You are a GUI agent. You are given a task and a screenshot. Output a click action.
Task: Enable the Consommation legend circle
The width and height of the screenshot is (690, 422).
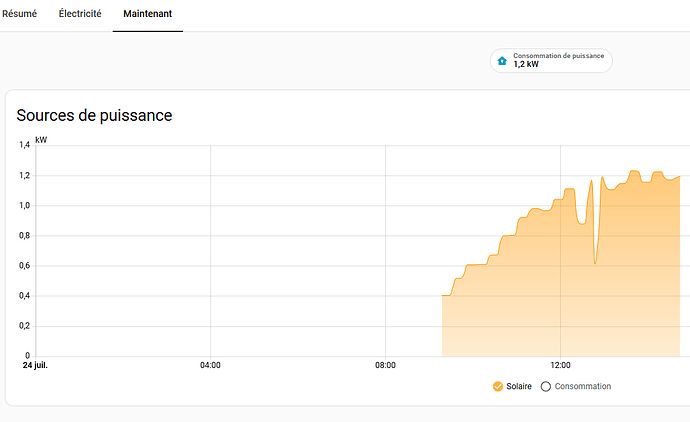click(546, 386)
